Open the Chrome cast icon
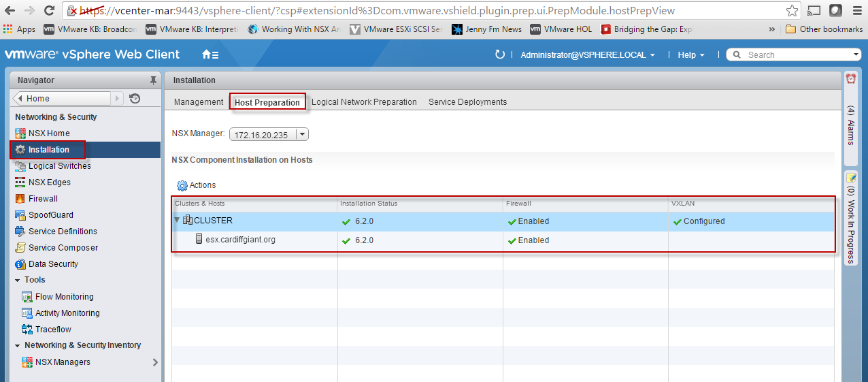The width and height of the screenshot is (868, 382). (x=814, y=11)
